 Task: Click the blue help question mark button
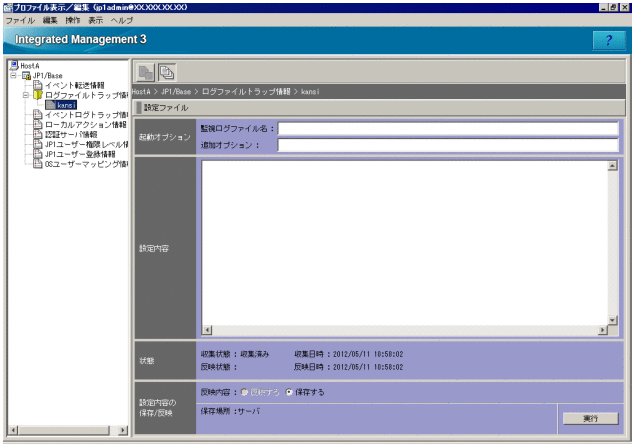(608, 39)
